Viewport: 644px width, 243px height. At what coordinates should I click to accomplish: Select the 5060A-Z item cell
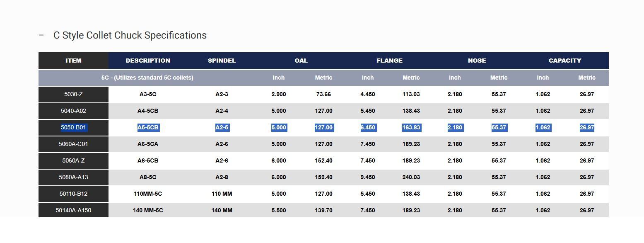(73, 160)
